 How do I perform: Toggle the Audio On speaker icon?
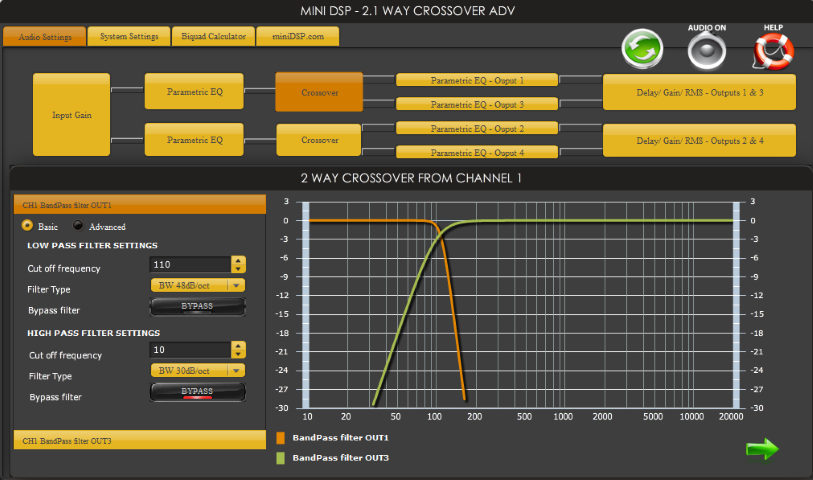707,50
